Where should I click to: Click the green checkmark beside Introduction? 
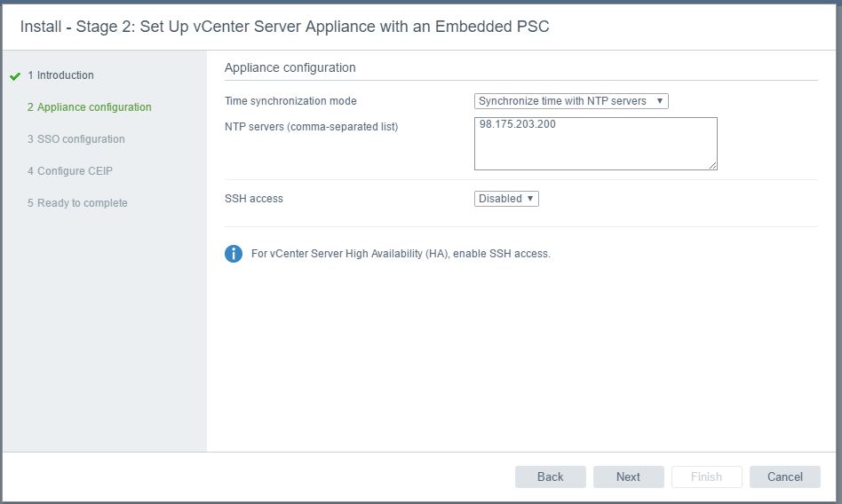[x=15, y=76]
